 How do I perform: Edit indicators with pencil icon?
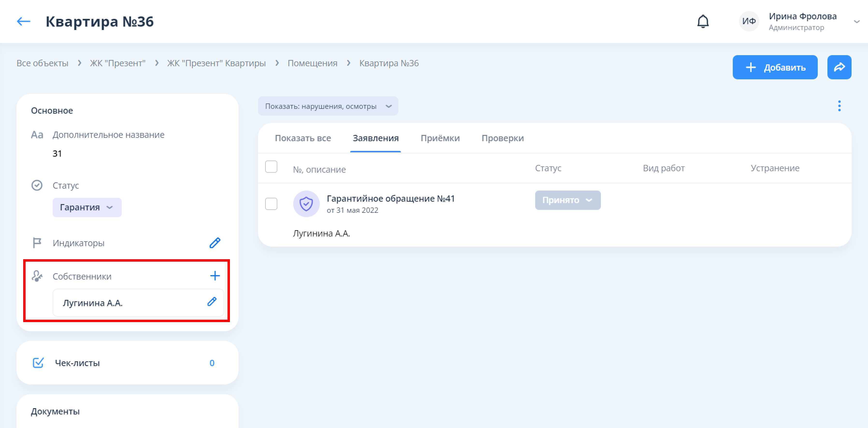215,243
